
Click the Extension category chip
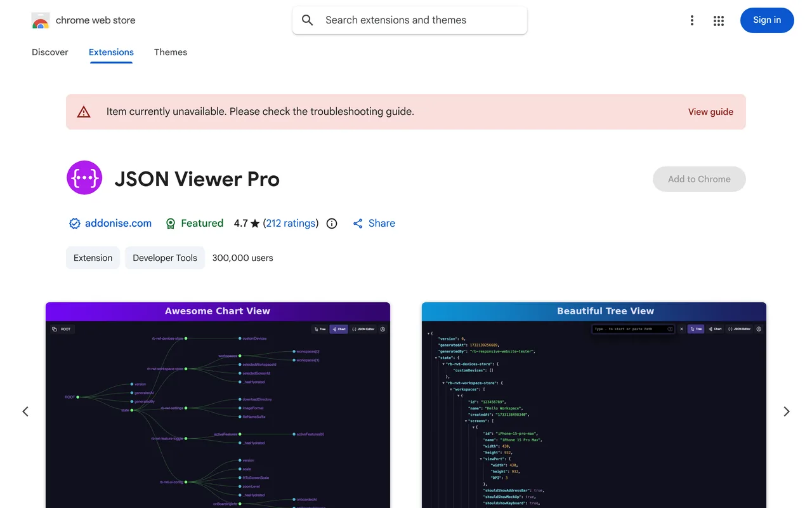tap(93, 258)
